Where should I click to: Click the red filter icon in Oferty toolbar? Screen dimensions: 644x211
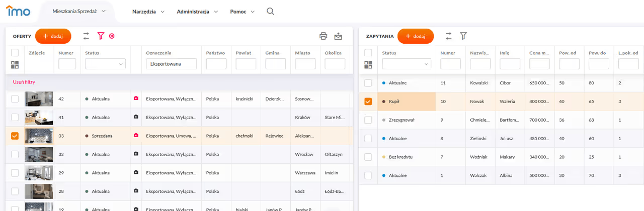pyautogui.click(x=101, y=36)
